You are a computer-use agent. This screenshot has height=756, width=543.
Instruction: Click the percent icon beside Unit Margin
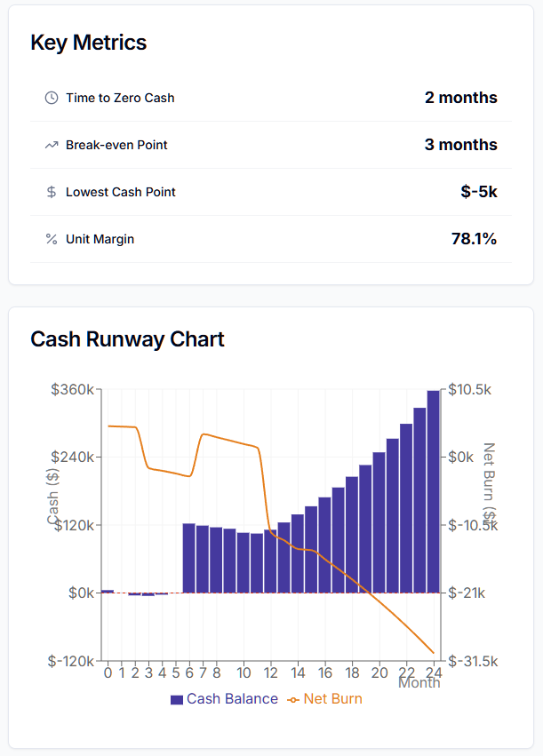[x=52, y=239]
